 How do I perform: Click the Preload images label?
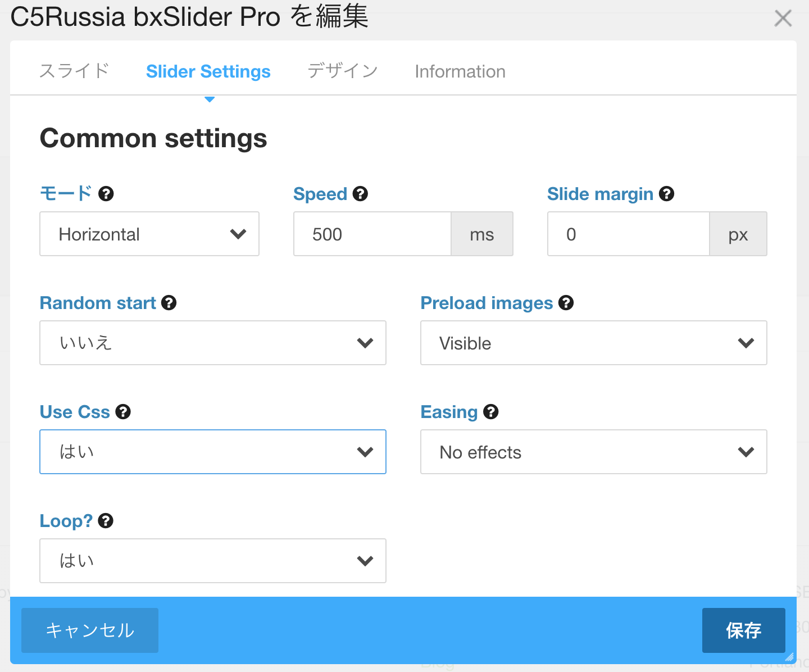click(x=487, y=303)
